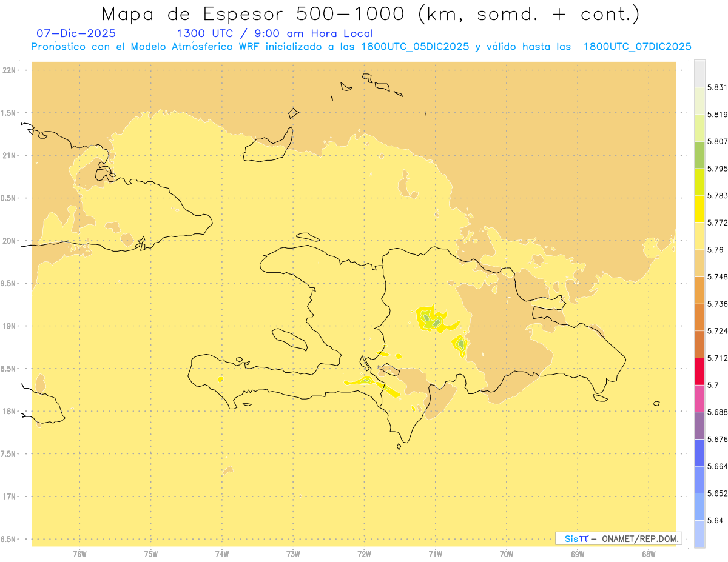
Task: Click the legend value '5.64'
Action: (x=715, y=520)
